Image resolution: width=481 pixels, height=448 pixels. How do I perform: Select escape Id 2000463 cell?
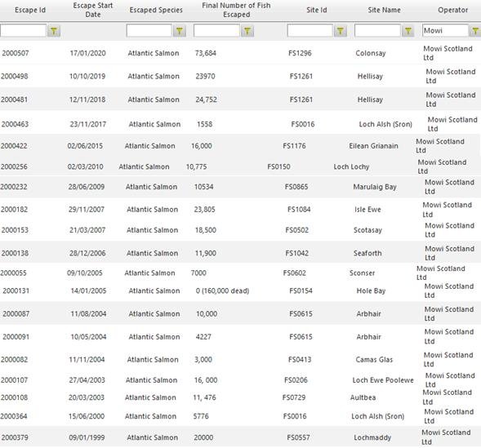click(x=15, y=124)
